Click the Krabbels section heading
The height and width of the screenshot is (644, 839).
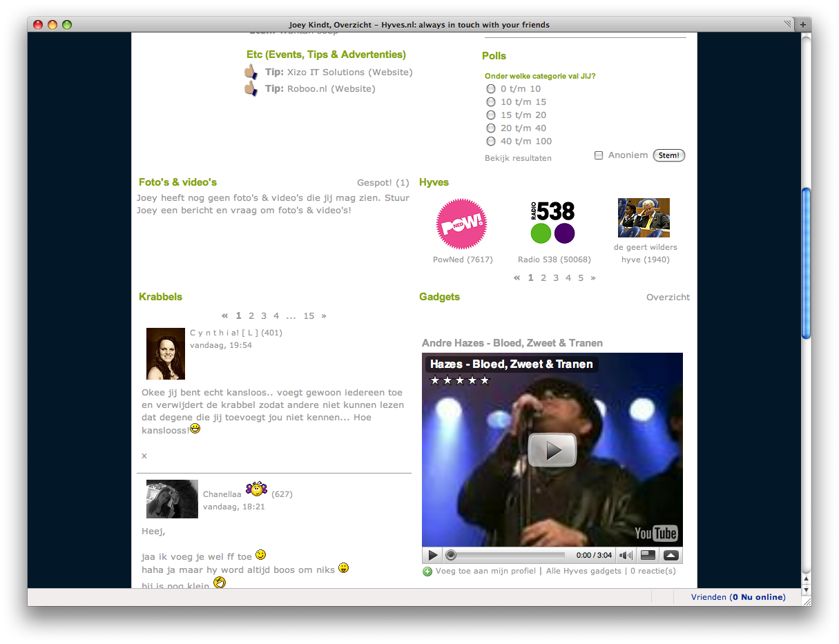click(160, 297)
